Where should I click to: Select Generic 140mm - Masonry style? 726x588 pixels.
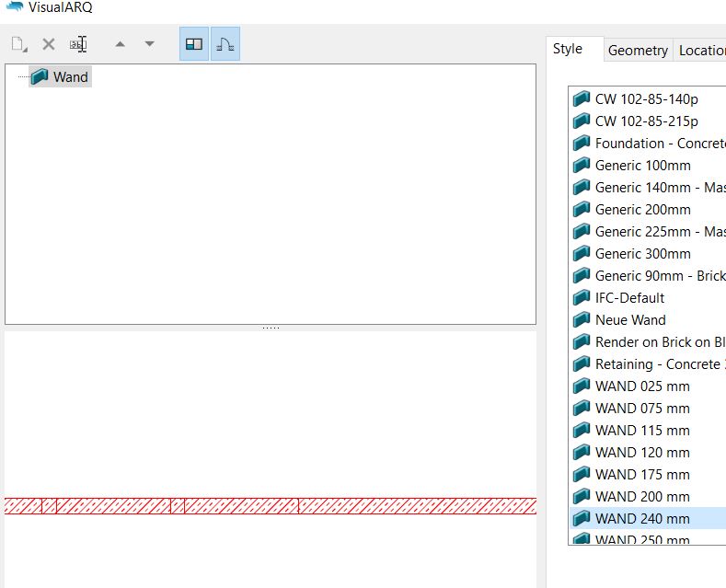click(x=648, y=188)
